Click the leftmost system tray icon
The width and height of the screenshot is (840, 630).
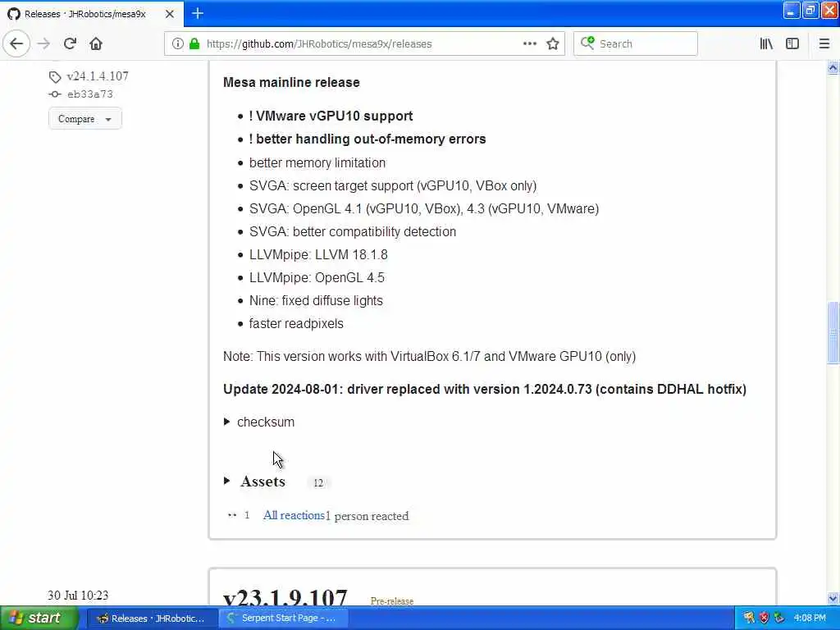click(x=749, y=619)
